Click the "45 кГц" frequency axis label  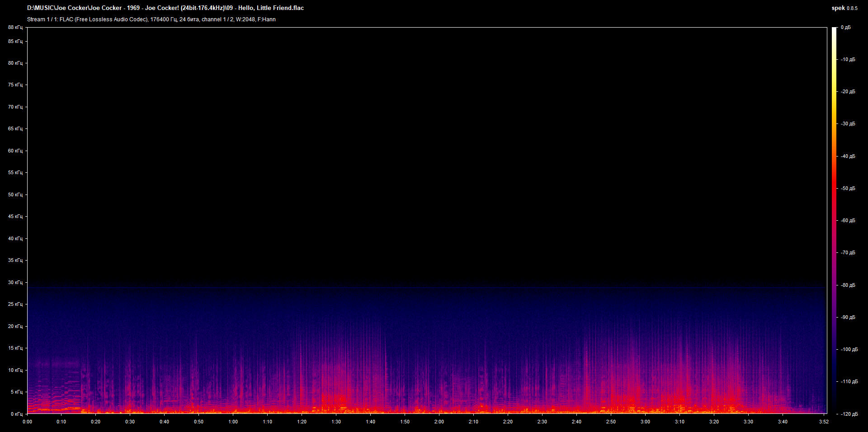(15, 216)
